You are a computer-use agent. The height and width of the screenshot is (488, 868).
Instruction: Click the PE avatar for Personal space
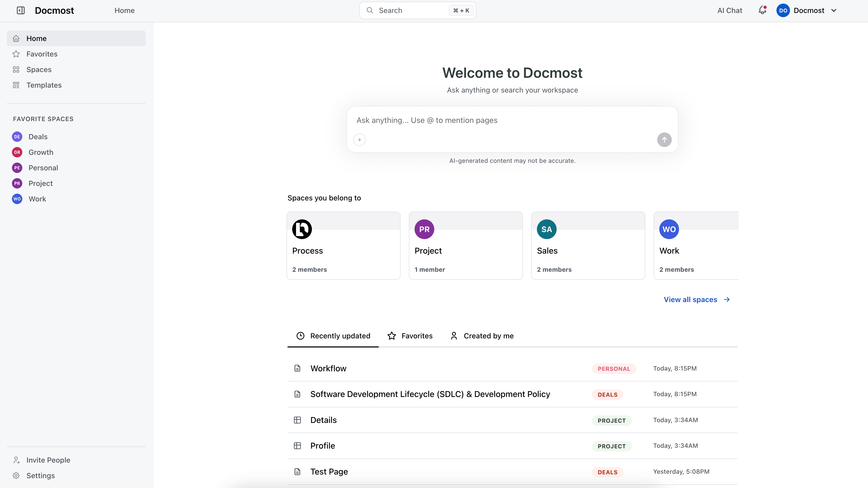17,168
